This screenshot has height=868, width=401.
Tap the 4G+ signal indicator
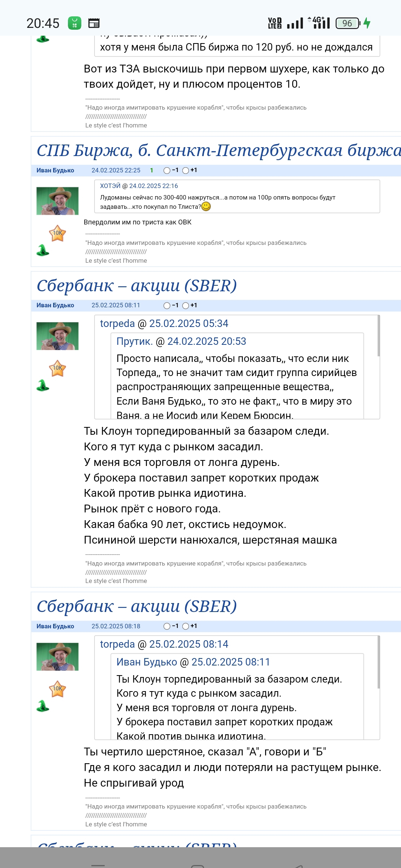[x=319, y=23]
